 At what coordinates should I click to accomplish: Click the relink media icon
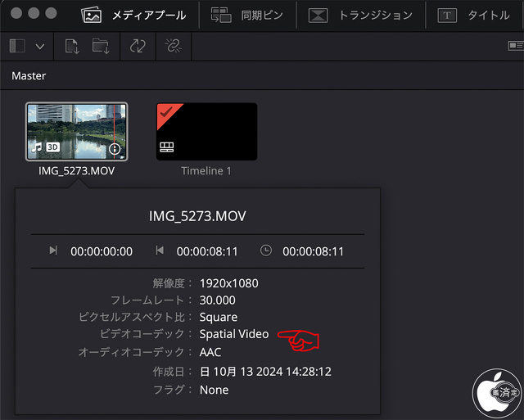[173, 46]
